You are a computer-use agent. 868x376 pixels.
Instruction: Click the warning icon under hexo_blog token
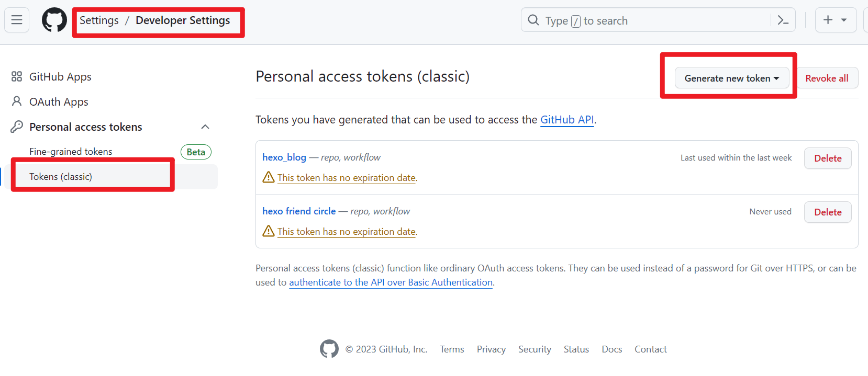tap(269, 177)
